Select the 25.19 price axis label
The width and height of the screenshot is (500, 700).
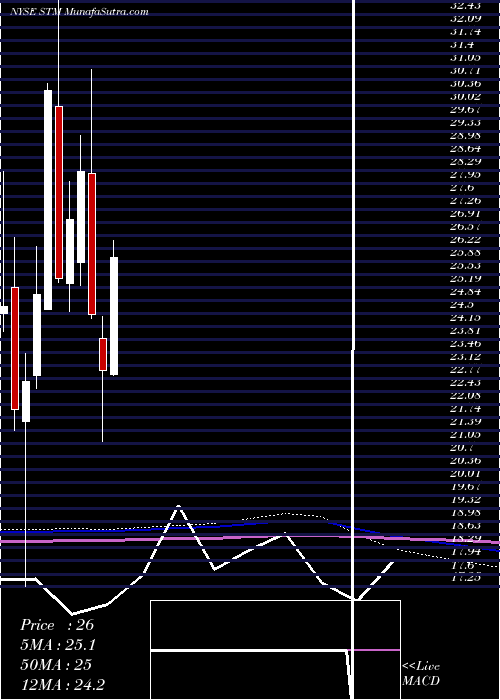[466, 279]
